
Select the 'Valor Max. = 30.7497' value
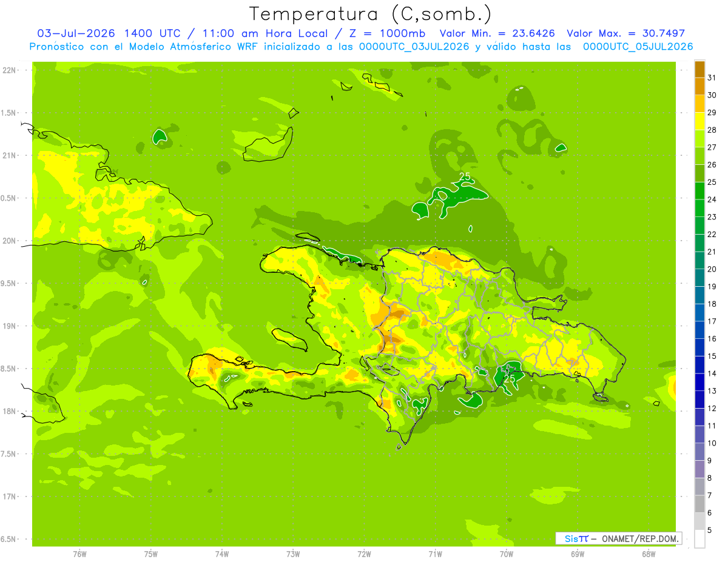626,33
